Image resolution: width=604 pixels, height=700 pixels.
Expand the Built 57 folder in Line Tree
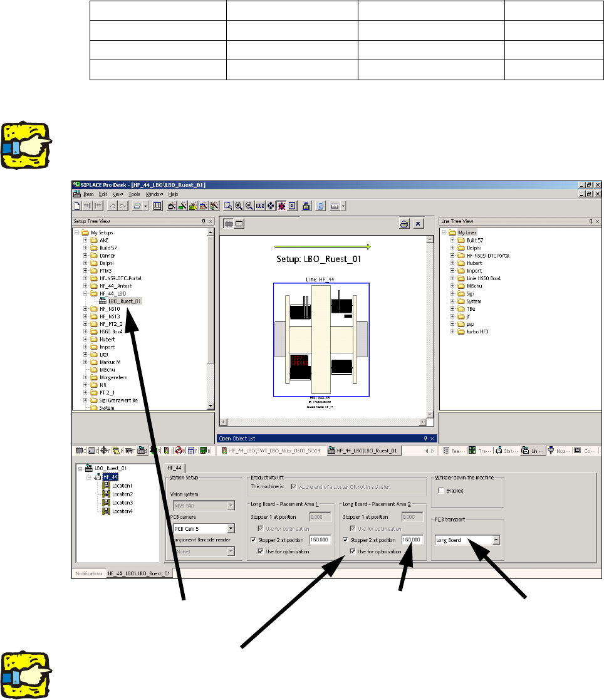point(452,240)
